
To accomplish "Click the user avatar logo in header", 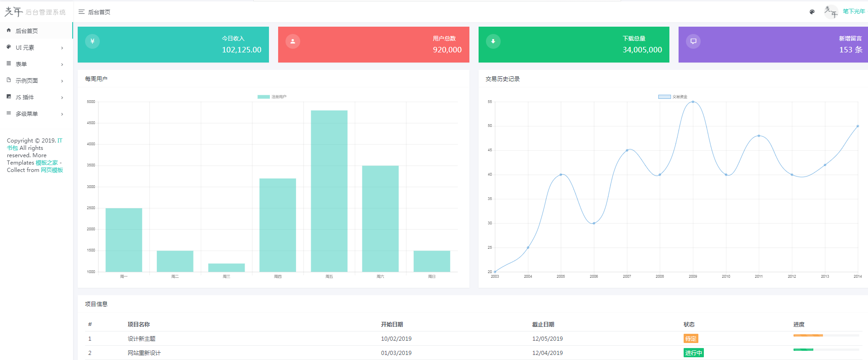I will coord(831,12).
